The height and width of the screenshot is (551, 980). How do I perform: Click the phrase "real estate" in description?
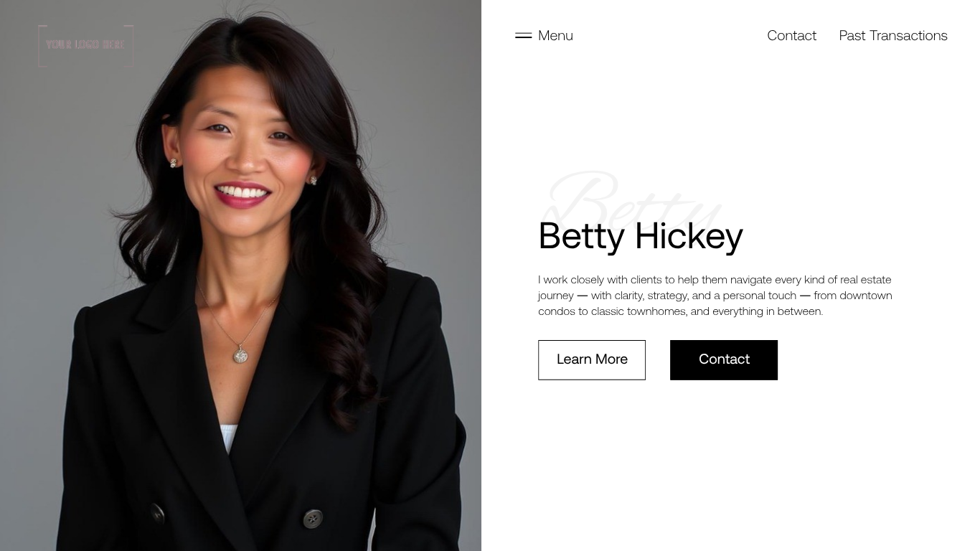pyautogui.click(x=865, y=280)
